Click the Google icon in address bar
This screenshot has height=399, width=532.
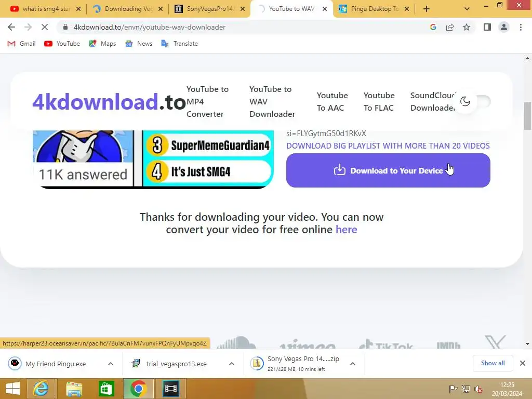433,27
